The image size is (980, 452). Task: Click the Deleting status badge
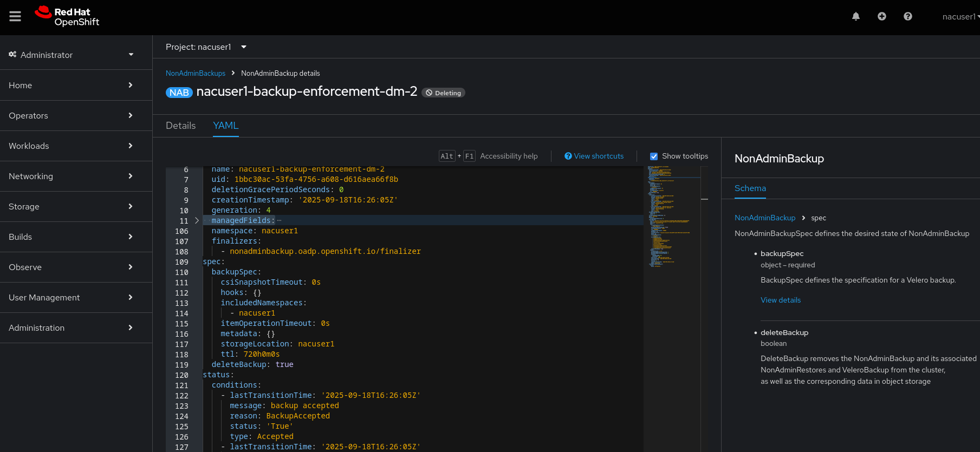click(443, 93)
